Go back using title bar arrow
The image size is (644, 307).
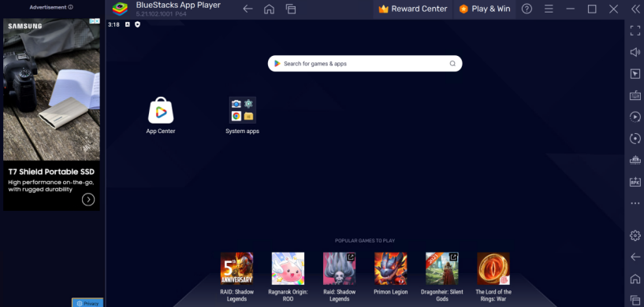coord(248,9)
